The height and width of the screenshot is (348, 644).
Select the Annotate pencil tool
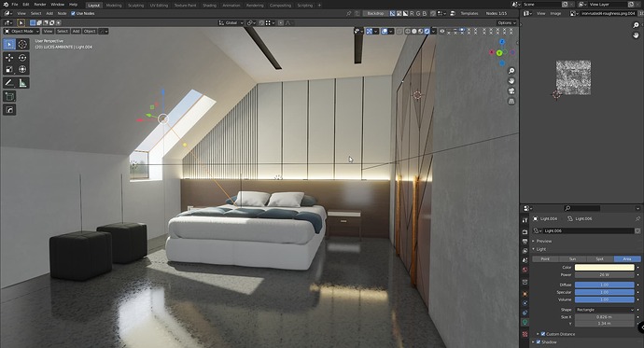click(9, 83)
